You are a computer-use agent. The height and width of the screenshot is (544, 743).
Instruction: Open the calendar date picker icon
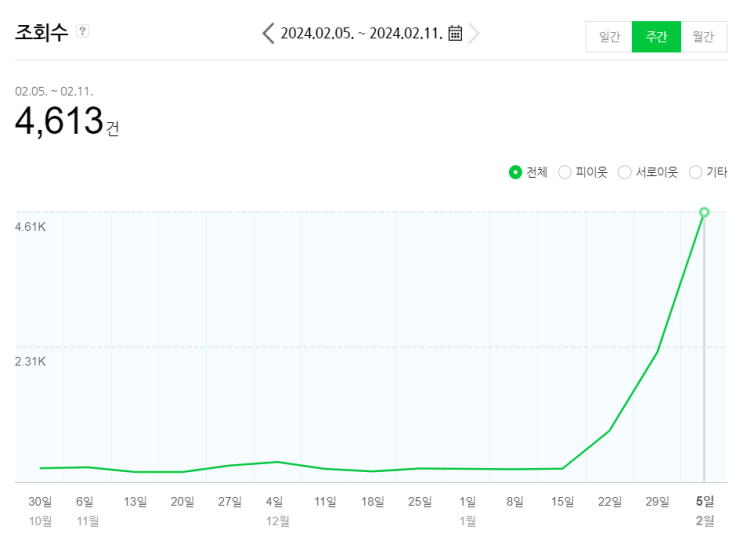pos(455,33)
